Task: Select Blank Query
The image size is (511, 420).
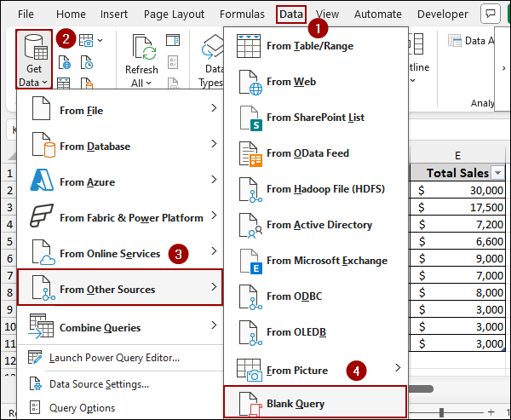Action: [315, 402]
